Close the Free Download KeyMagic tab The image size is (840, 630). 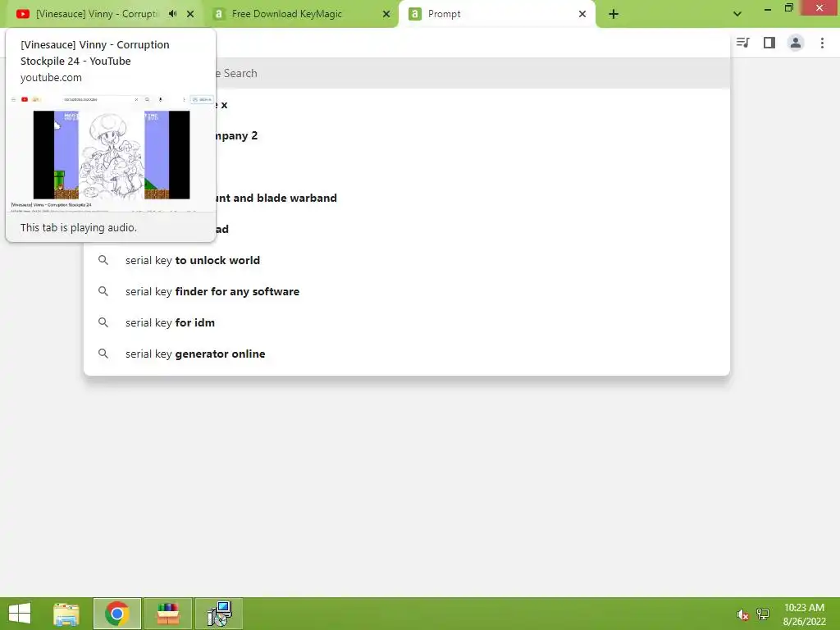386,14
